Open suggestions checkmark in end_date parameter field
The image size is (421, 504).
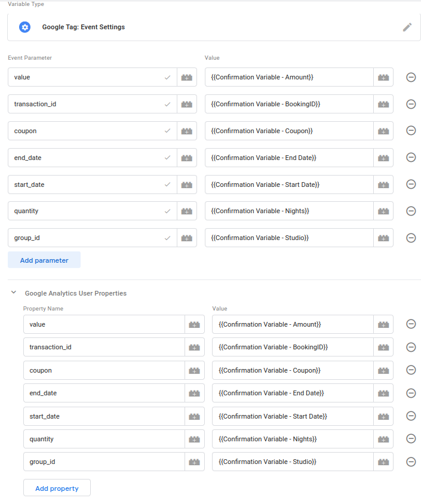click(x=167, y=158)
